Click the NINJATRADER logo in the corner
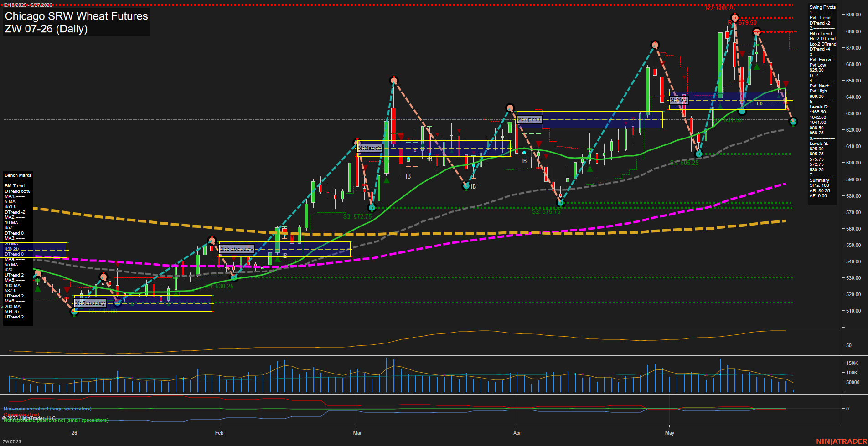 pyautogui.click(x=841, y=441)
